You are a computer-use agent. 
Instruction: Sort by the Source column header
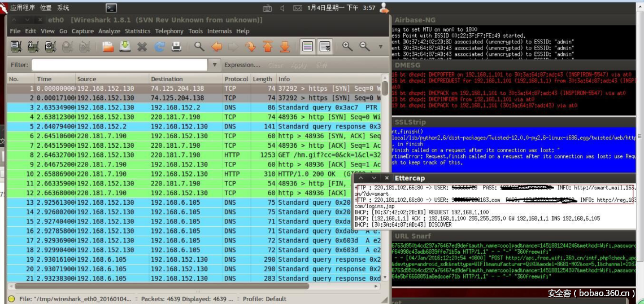112,79
